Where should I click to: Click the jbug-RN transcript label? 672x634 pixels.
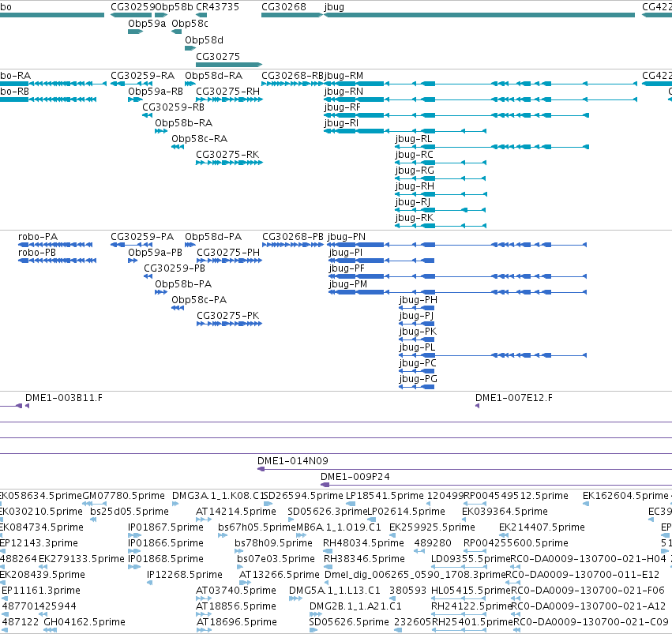(344, 92)
